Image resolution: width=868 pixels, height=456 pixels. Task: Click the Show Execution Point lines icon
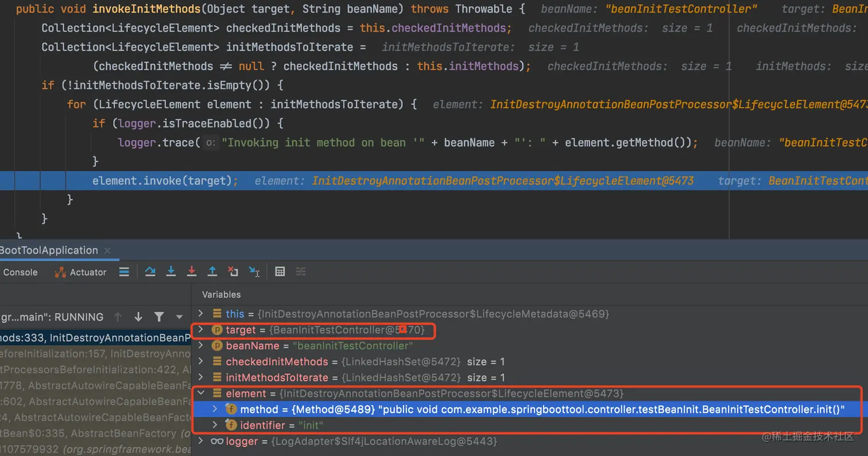(x=124, y=272)
